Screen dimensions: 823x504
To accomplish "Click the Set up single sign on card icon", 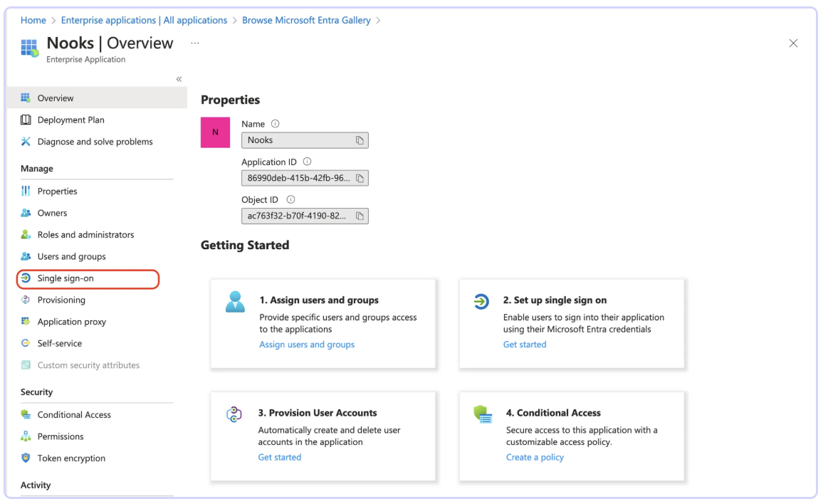I will coord(481,301).
